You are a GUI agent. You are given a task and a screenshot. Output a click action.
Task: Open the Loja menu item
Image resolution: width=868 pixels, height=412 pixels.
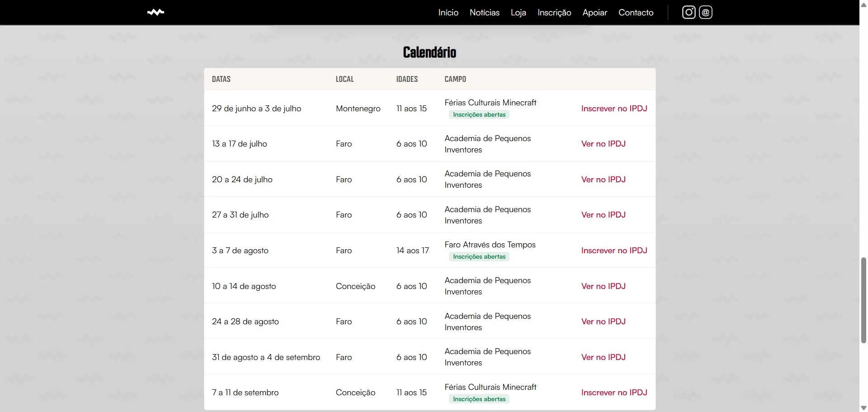(518, 13)
